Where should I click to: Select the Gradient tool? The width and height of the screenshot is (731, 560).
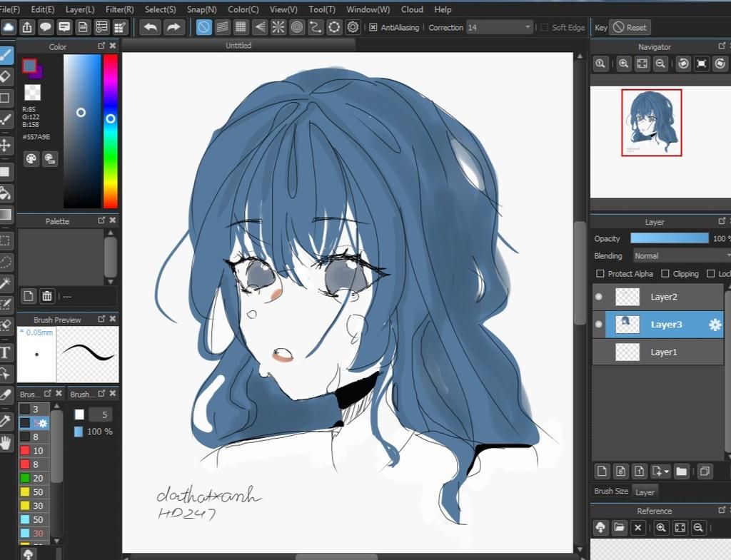(x=5, y=214)
